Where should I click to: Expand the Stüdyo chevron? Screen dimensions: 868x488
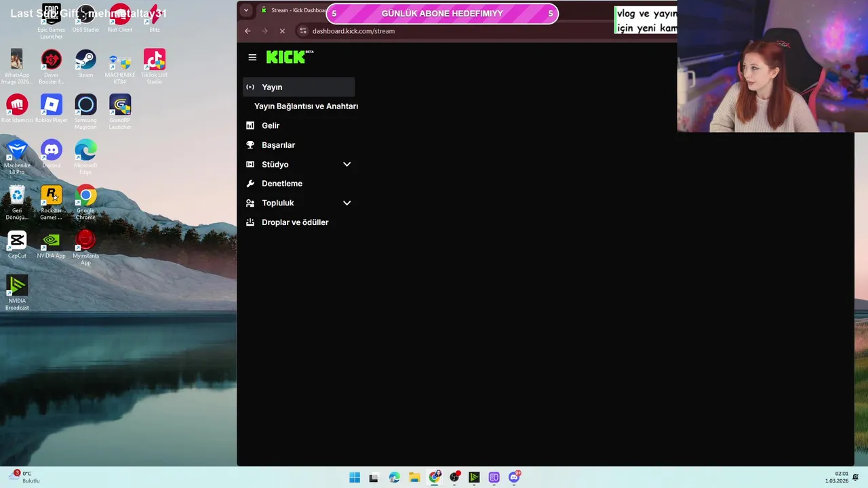click(x=347, y=164)
